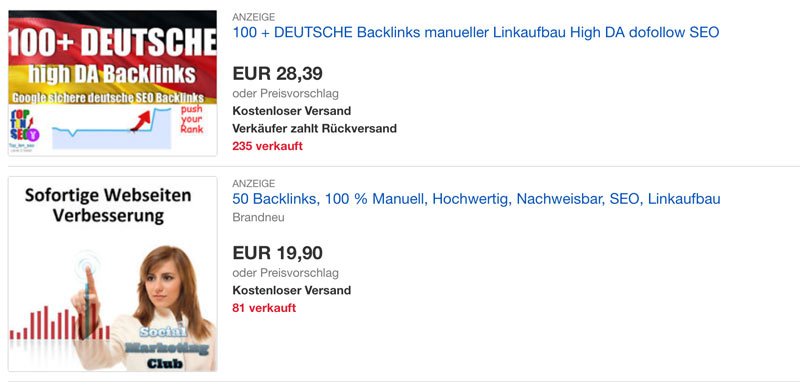Click the 'push your Rank' red text

[x=192, y=119]
